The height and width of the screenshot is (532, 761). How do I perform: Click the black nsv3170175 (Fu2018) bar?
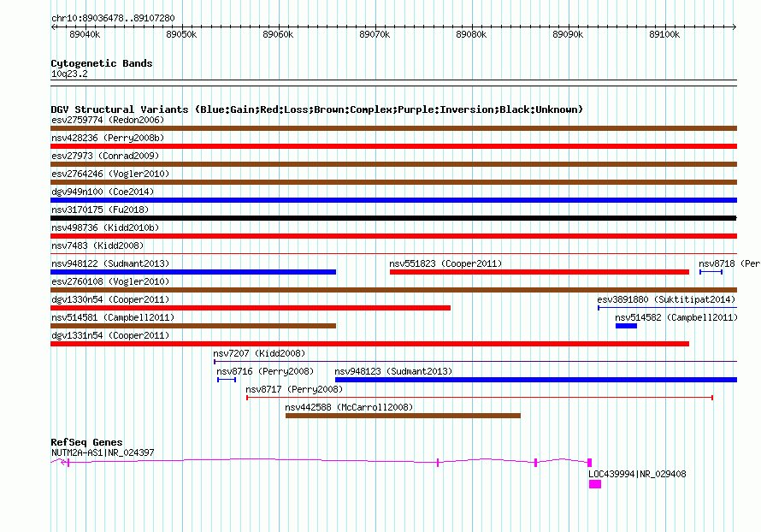point(393,218)
